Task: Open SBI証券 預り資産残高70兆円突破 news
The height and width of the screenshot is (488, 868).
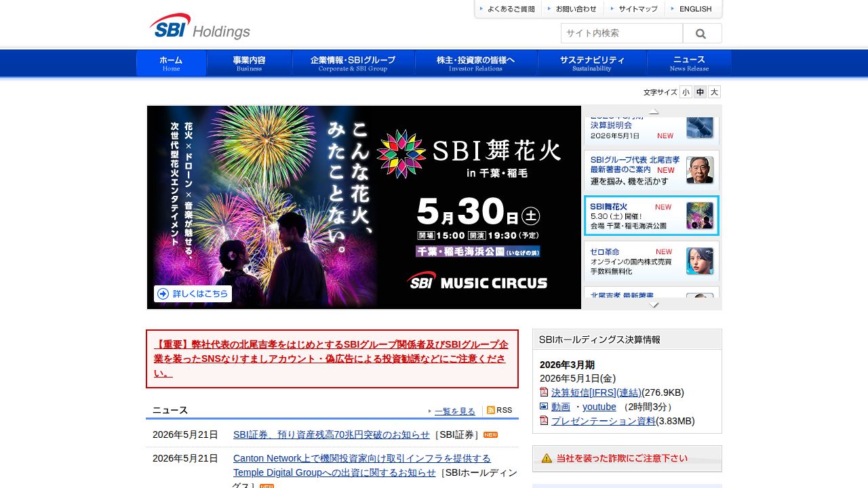Action: click(x=332, y=434)
